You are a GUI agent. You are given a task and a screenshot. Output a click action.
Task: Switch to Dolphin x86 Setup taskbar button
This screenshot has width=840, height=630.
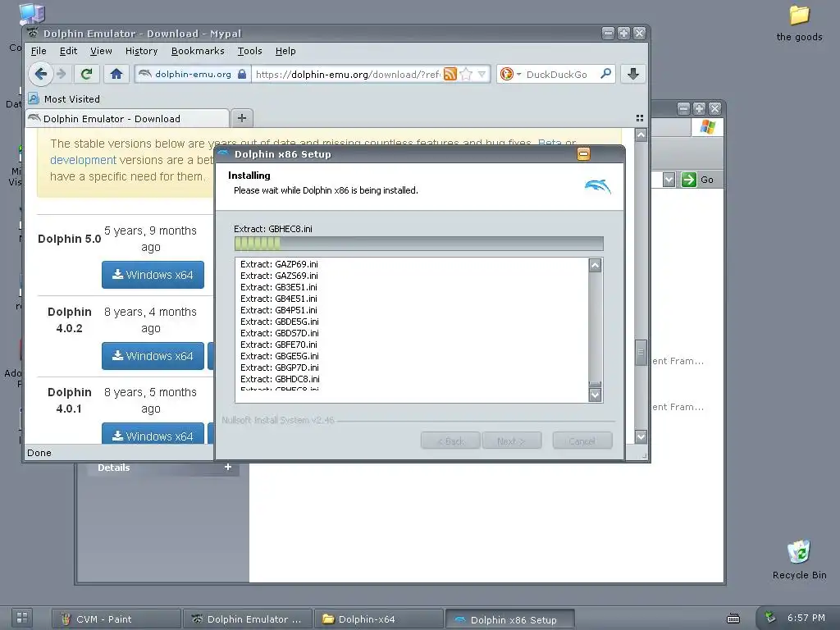point(509,619)
